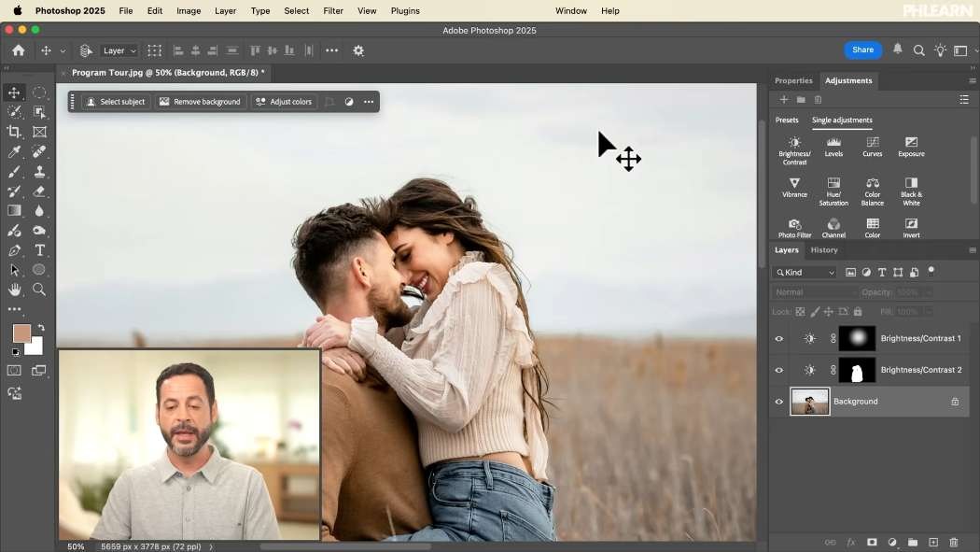
Task: Add a Hue/Saturation adjustment
Action: click(833, 191)
